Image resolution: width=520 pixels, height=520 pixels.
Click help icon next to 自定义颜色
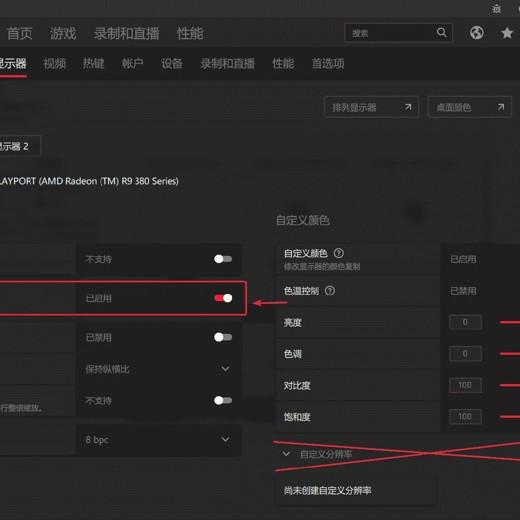(x=339, y=253)
